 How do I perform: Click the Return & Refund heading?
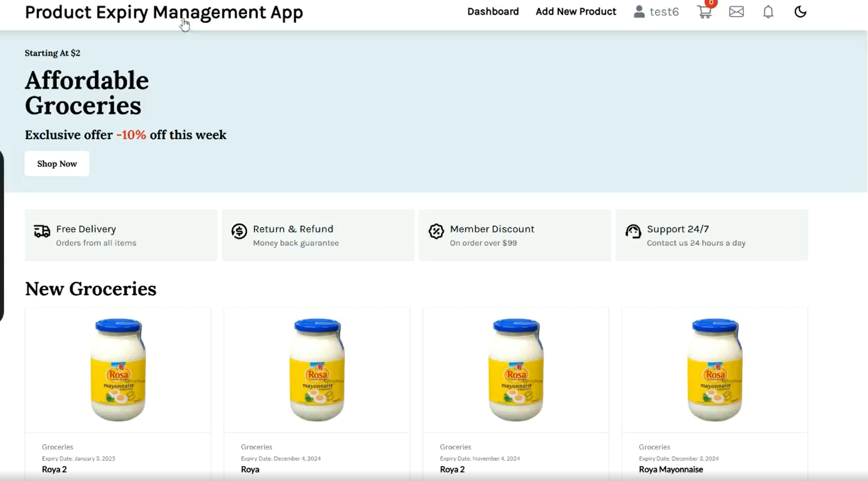(x=293, y=229)
